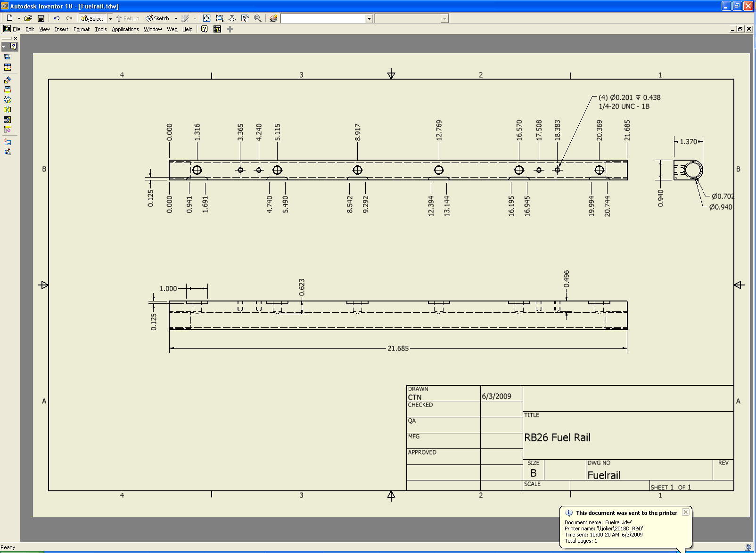This screenshot has width=756, height=553.
Task: Open the Insert menu
Action: [x=61, y=29]
